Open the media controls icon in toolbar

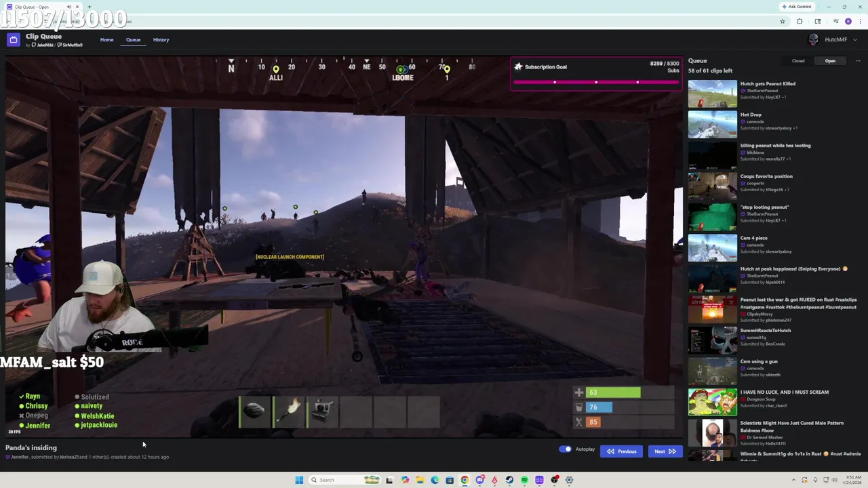point(835,21)
